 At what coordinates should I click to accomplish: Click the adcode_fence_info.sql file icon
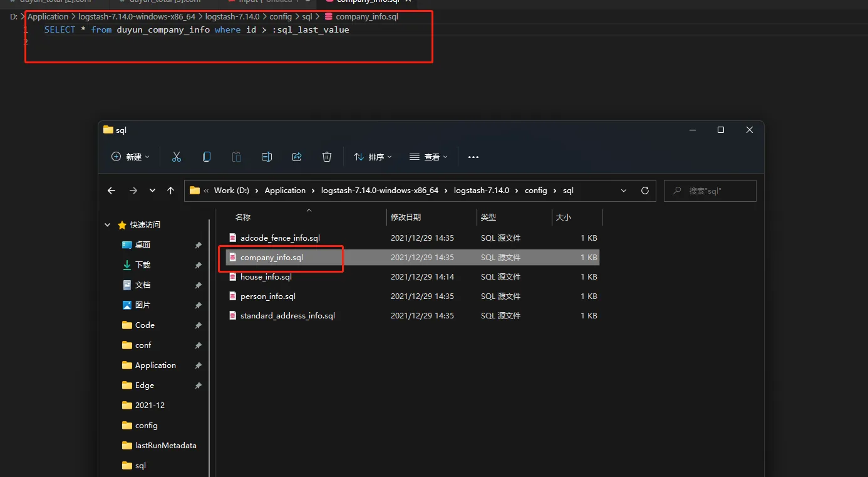232,238
